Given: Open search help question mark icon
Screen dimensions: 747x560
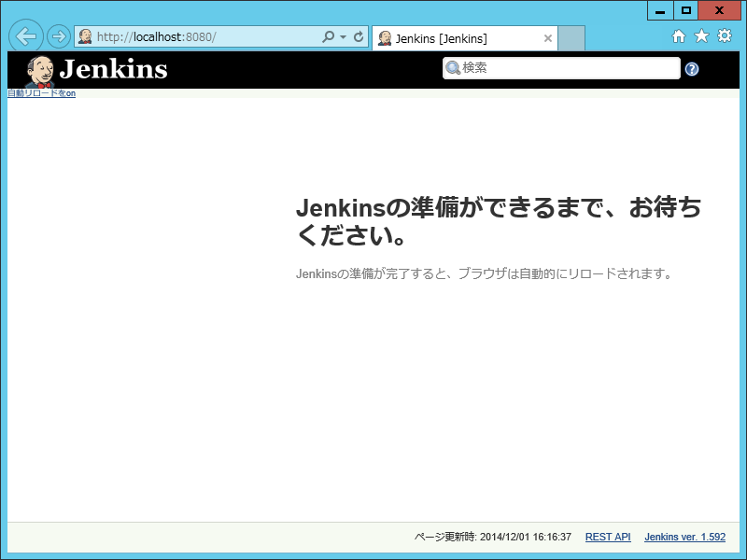Looking at the screenshot, I should (692, 69).
